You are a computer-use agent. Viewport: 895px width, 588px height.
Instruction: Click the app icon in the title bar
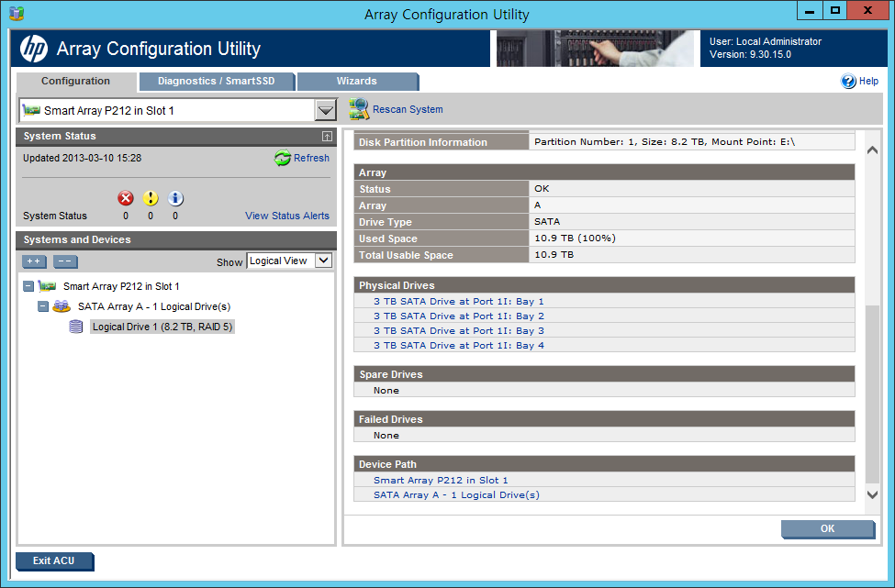tap(17, 13)
